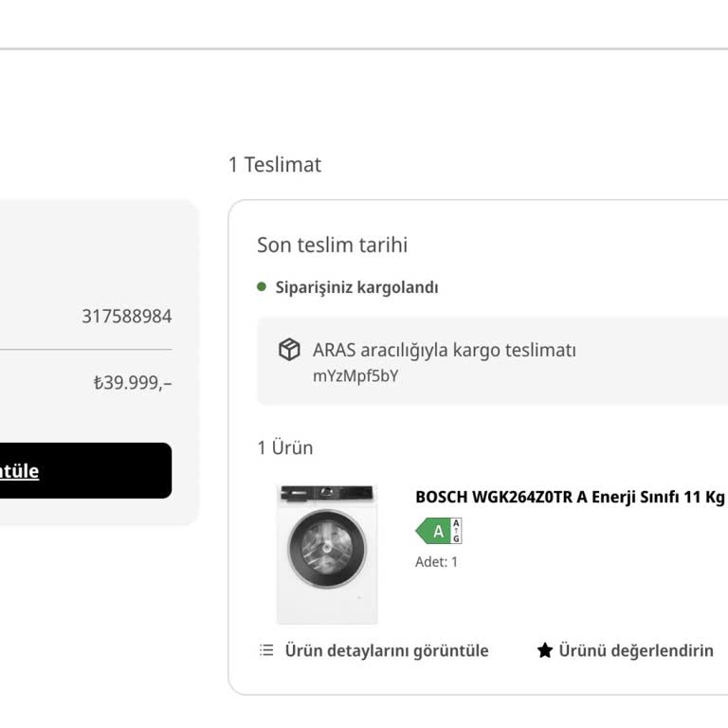
Task: Open Ürün detaylarını görüntüle link
Action: (x=387, y=650)
